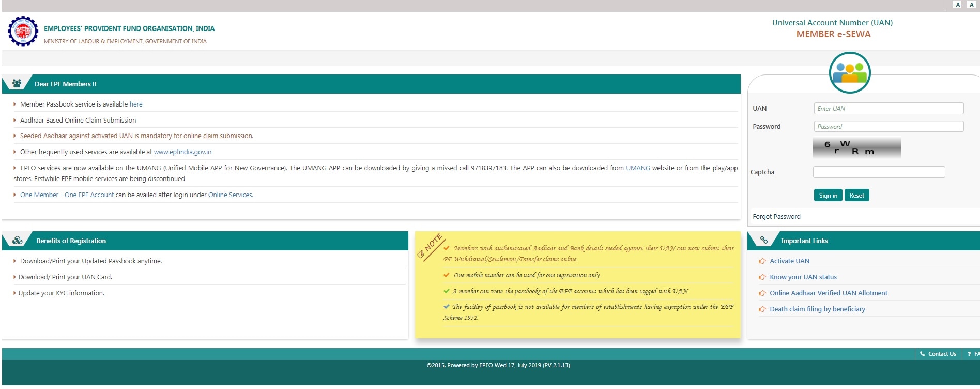
Task: Click 'Update your KYC information' item
Action: pos(62,293)
